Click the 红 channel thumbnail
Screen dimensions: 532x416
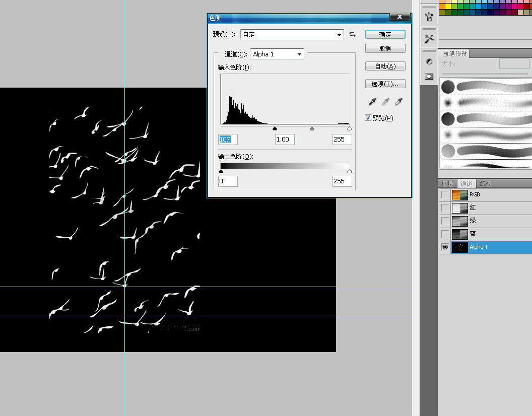coord(460,207)
